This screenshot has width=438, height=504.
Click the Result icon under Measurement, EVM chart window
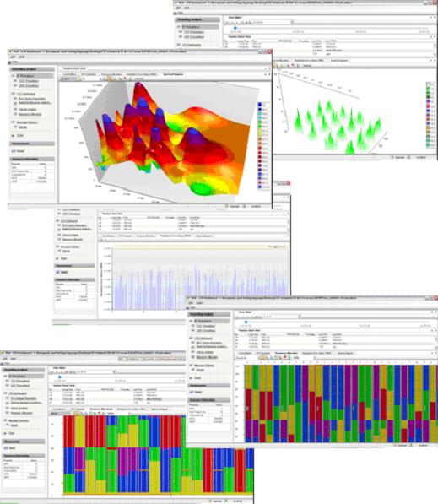point(58,272)
